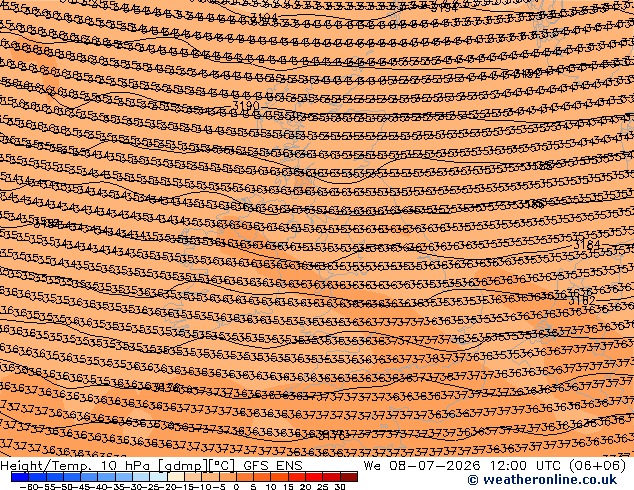Image resolution: width=634 pixels, height=490 pixels.
Task: Pick the blue swatch between -45 and -40
Action: click(x=89, y=477)
